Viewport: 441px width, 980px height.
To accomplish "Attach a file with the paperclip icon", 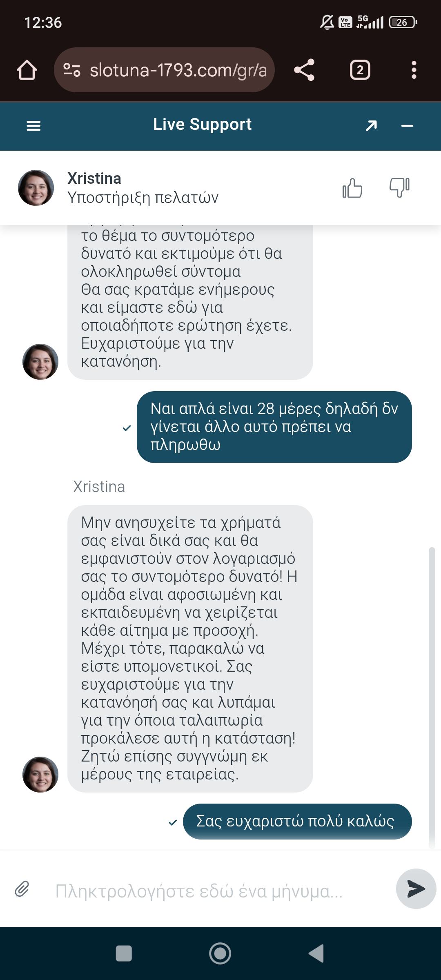I will tap(22, 889).
